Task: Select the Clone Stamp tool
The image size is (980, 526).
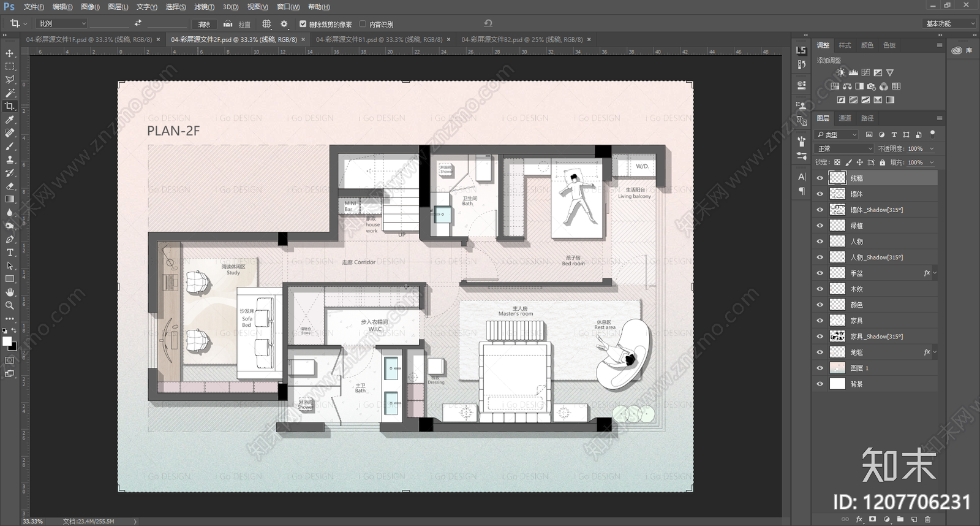Action: click(10, 159)
